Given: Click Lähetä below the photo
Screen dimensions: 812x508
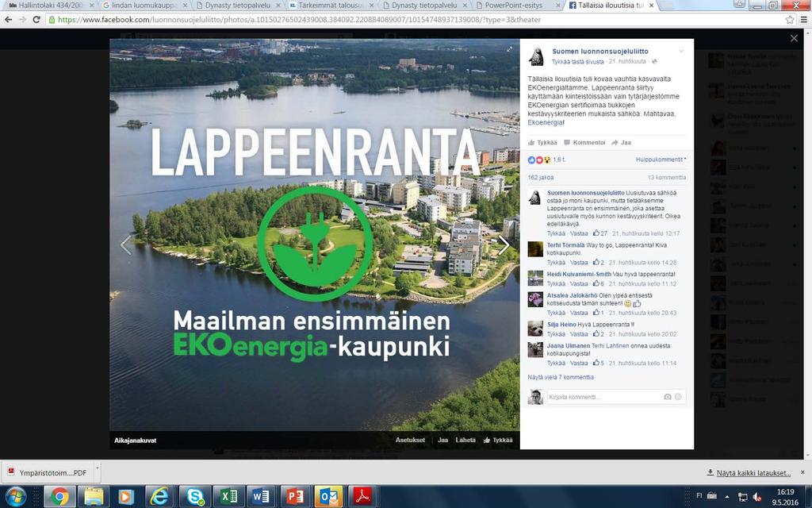Looking at the screenshot, I should click(465, 440).
